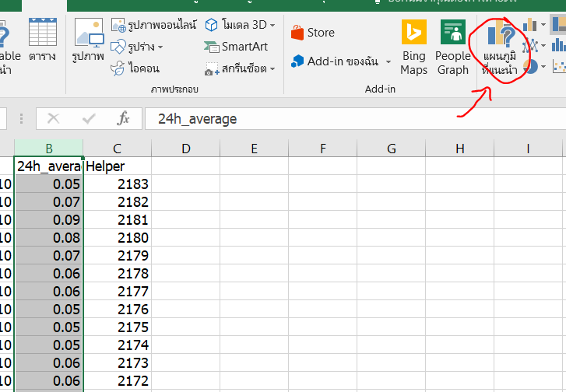Viewport: 566px width, 392px height.
Task: Select the Helper cell in column C
Action: pos(117,166)
